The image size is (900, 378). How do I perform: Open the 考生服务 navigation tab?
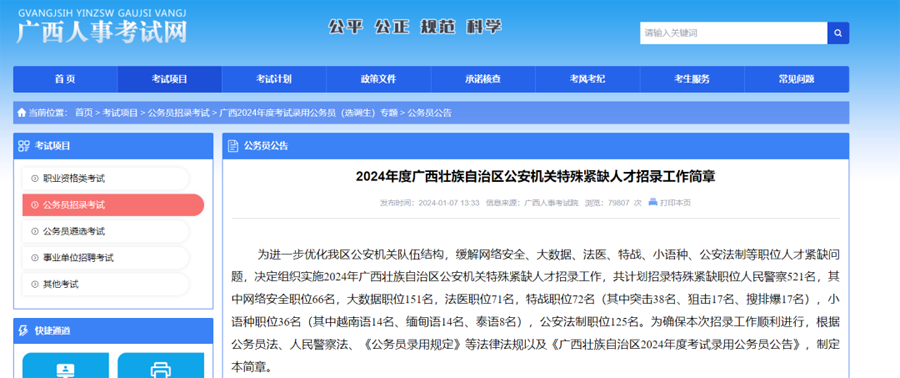coord(692,80)
